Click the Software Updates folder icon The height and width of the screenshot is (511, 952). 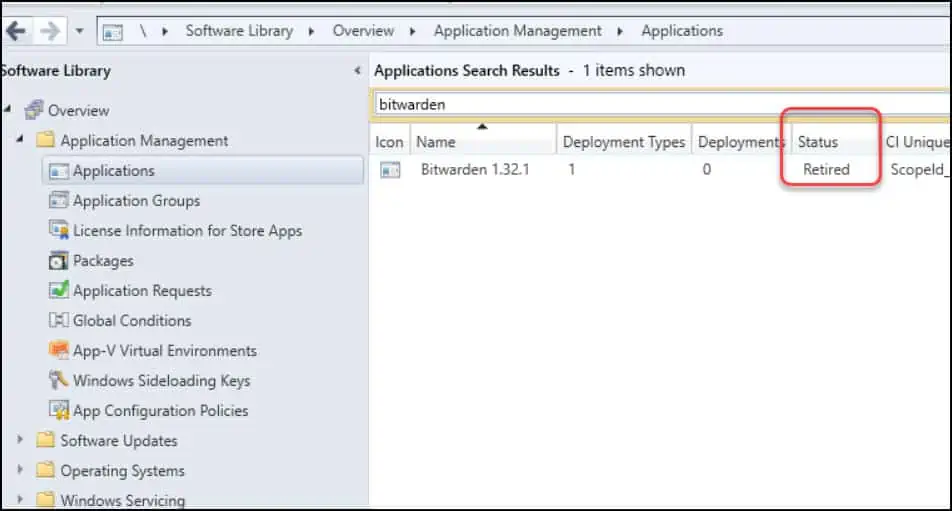tap(46, 439)
